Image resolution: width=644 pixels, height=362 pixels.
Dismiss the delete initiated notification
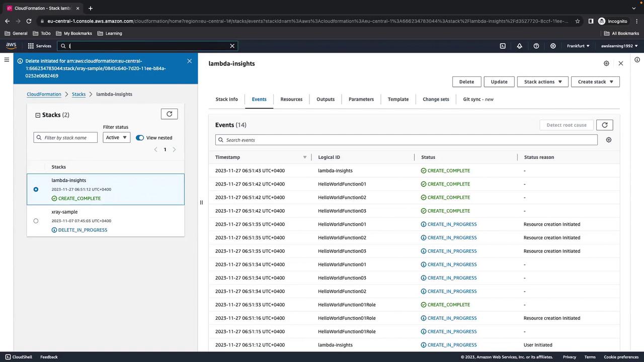click(x=189, y=61)
